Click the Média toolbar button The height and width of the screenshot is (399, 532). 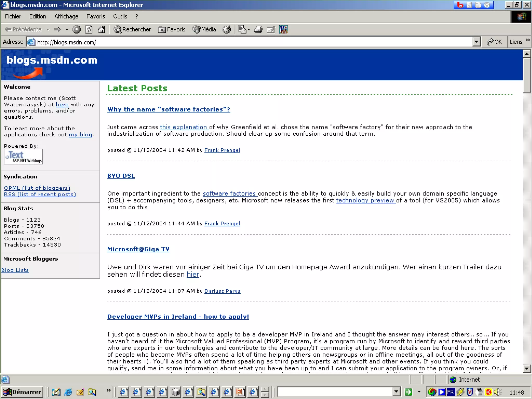pos(204,29)
